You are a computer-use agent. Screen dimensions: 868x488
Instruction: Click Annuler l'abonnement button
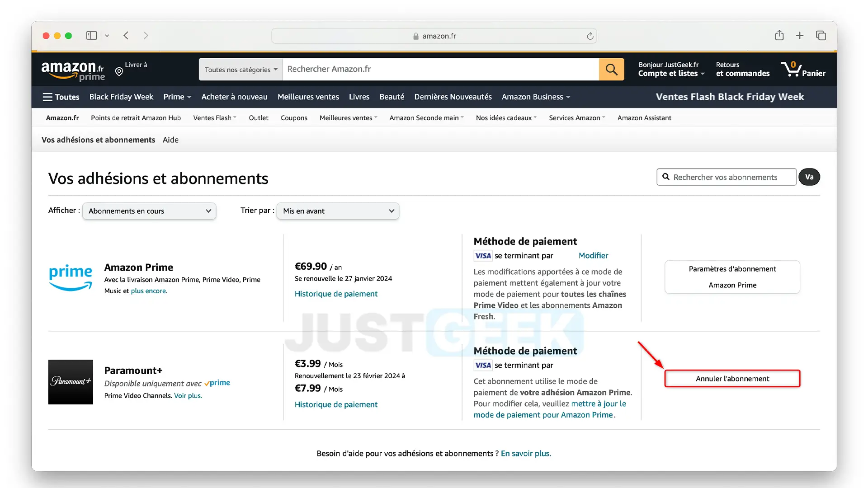732,379
